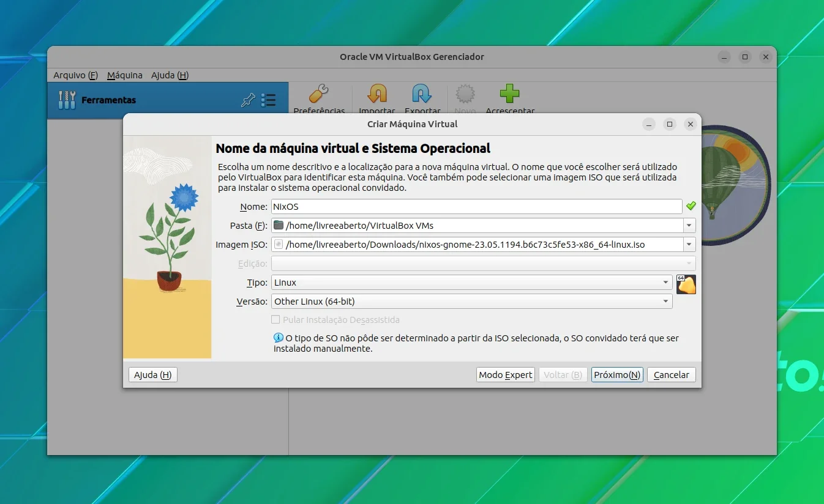Image resolution: width=824 pixels, height=504 pixels.
Task: Open the Versão dropdown showing Other Linux
Action: 472,302
